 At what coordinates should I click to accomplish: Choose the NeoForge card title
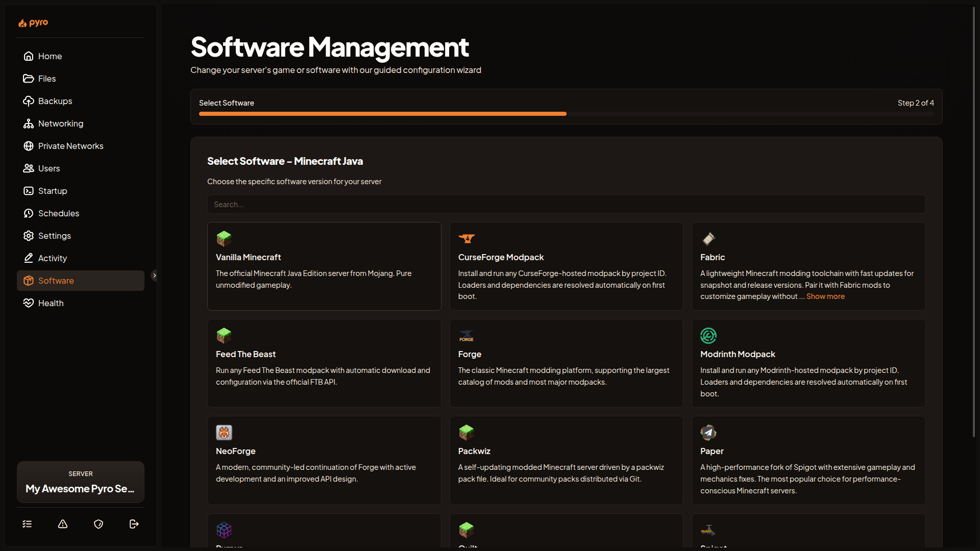point(235,451)
